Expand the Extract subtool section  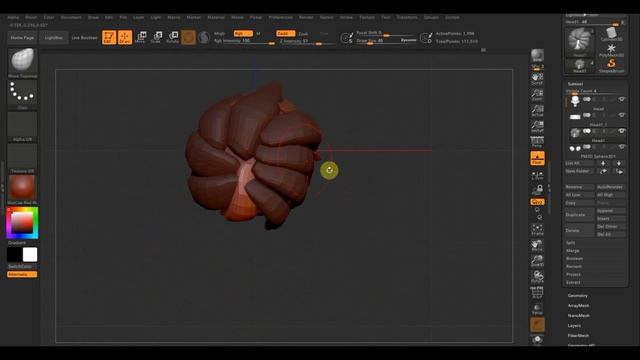coord(573,282)
